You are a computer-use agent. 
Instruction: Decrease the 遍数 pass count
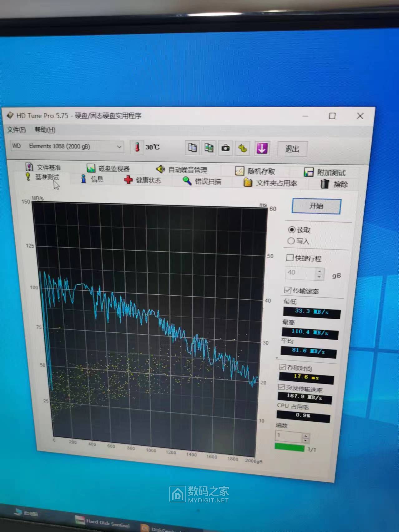305,441
